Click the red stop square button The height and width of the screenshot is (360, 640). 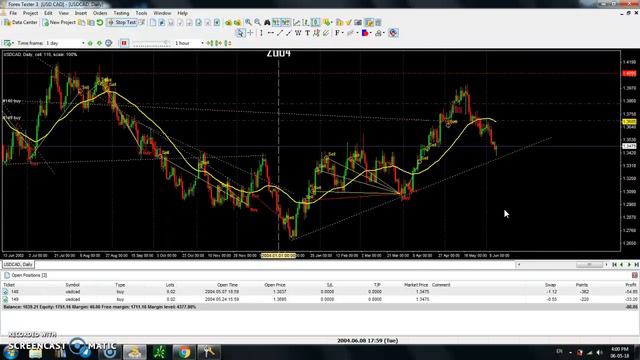point(124,43)
